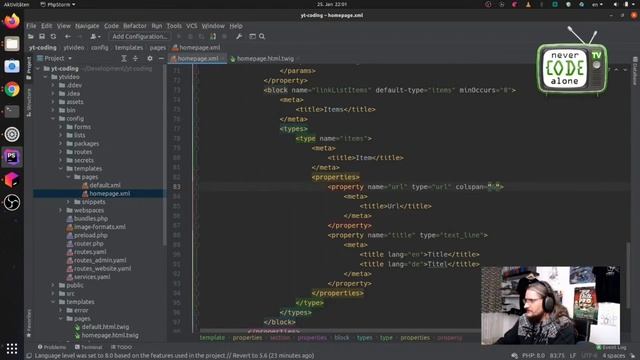Open the Project view dropdown
The image size is (640, 360).
point(54,58)
